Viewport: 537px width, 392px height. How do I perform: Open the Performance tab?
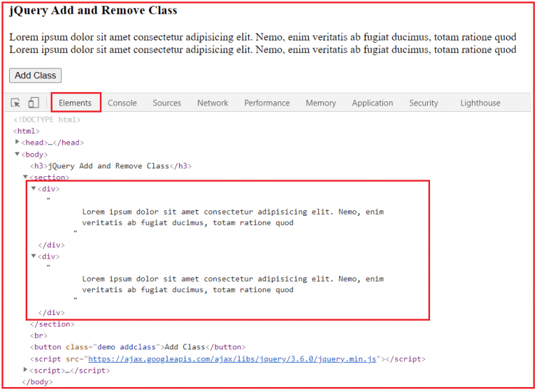click(x=267, y=103)
